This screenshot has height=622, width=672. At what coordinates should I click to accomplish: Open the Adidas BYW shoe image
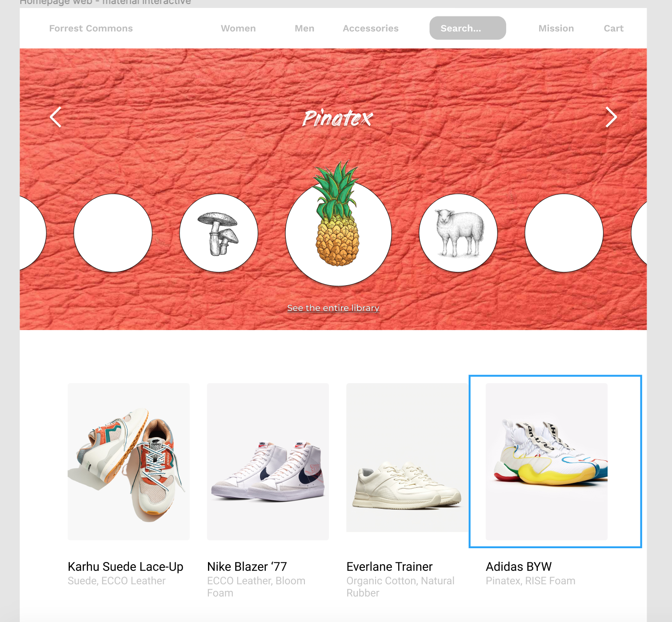(x=547, y=462)
